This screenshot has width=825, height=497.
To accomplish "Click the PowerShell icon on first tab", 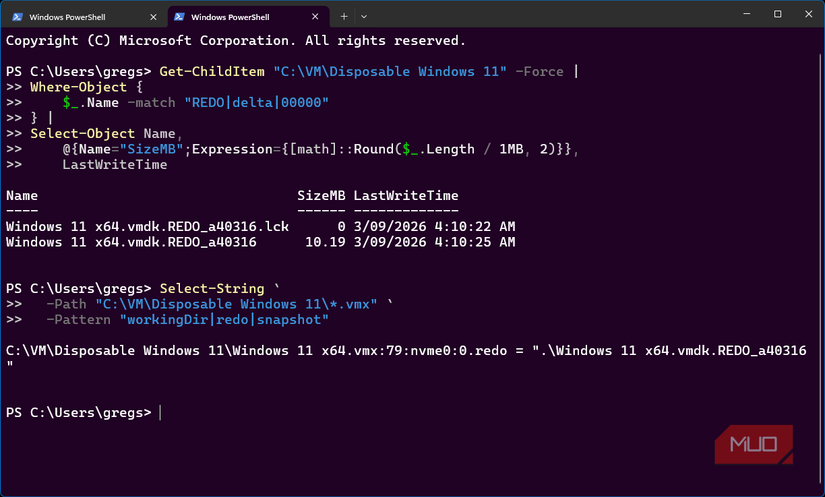I will coord(17,17).
